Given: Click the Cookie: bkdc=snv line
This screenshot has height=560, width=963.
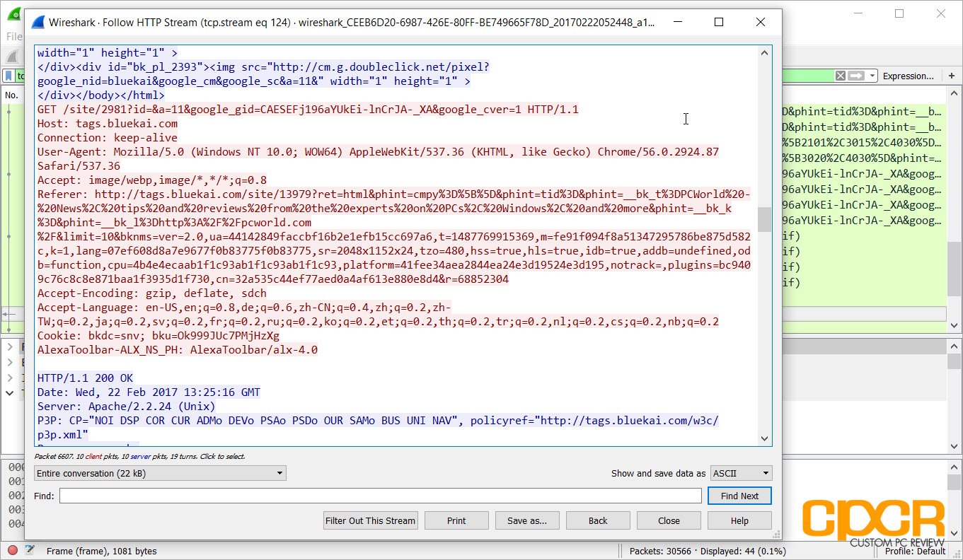Looking at the screenshot, I should tap(158, 335).
